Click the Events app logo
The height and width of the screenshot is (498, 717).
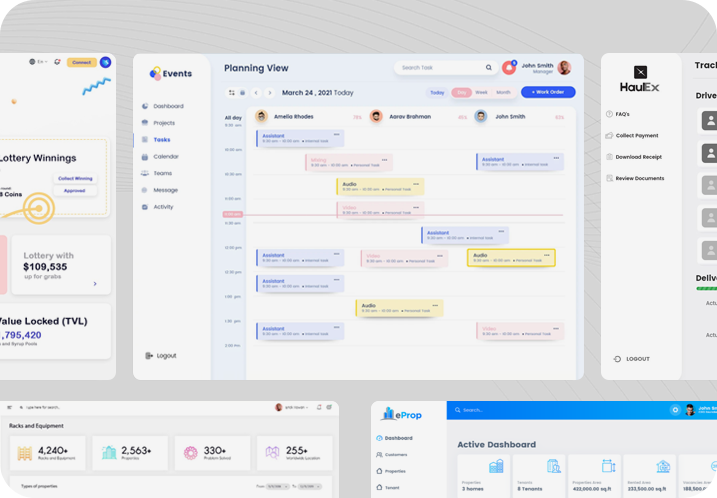point(171,73)
